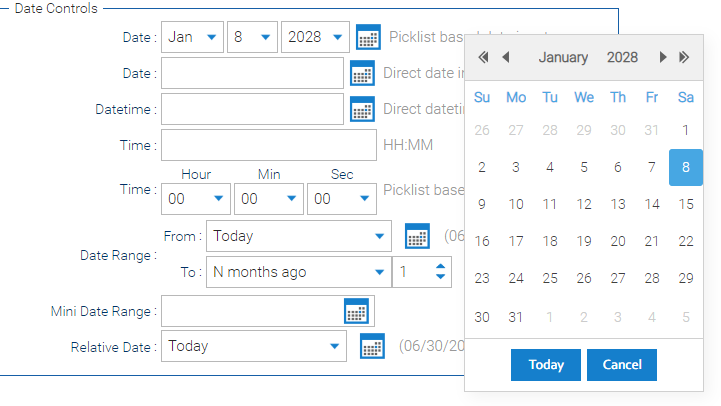Click calendar icon beside Date Range From
This screenshot has height=406, width=721.
pos(417,236)
